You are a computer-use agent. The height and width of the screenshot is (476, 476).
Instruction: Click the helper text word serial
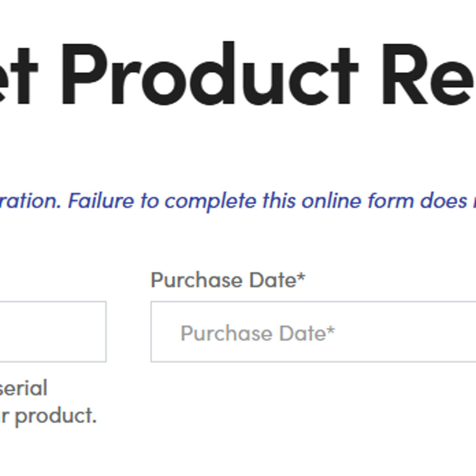23,388
